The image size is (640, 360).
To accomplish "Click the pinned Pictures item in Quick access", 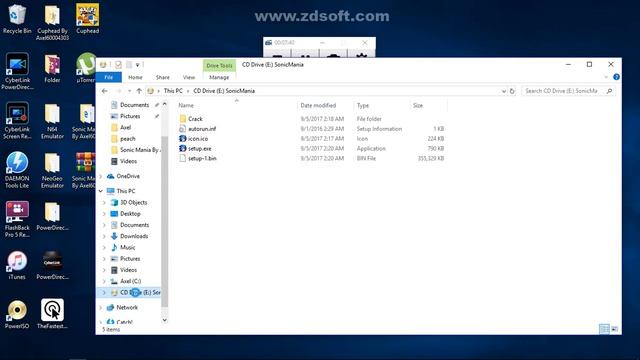I will coord(131,116).
